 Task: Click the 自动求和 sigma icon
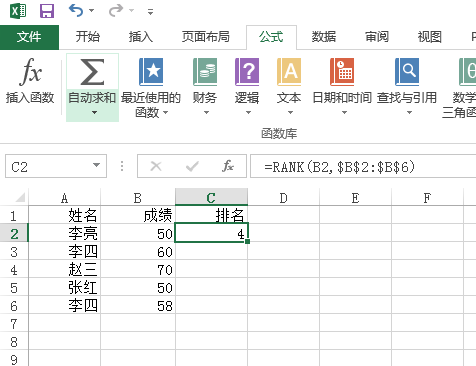pos(92,72)
